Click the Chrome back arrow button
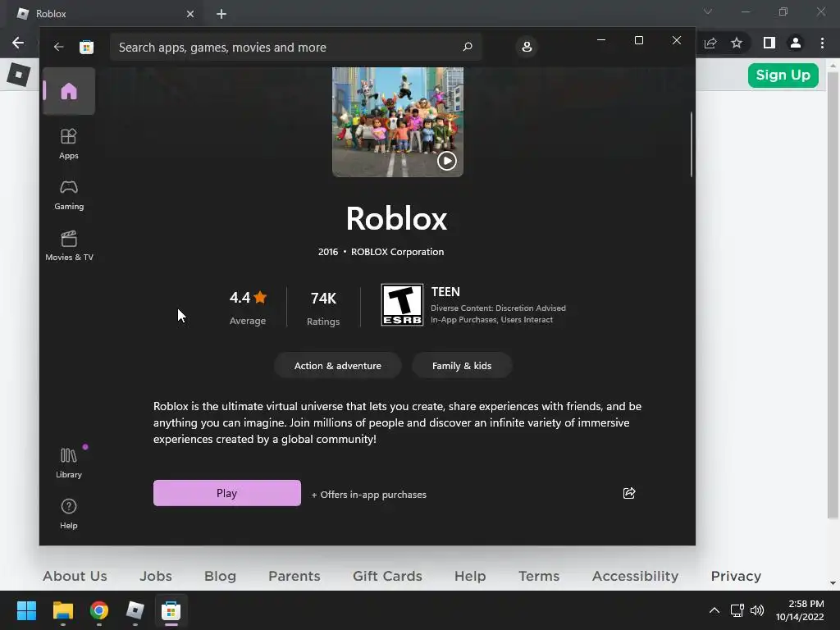840x630 pixels. (18, 43)
